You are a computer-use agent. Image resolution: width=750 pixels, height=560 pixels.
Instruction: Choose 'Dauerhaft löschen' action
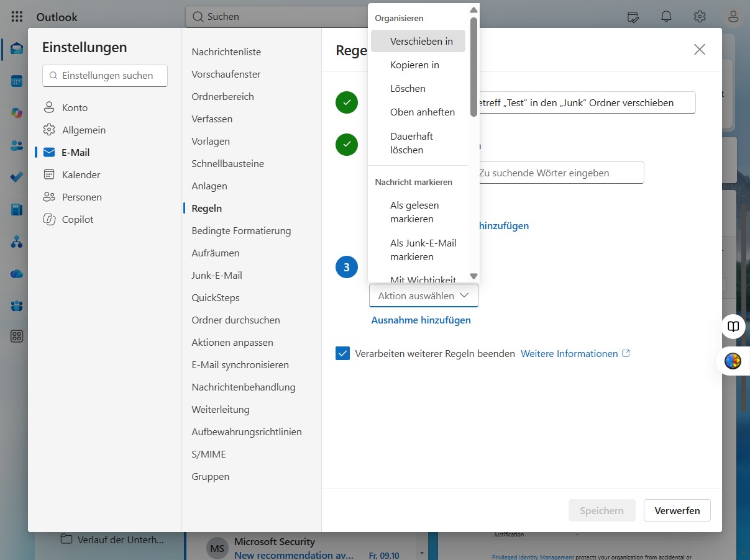click(418, 143)
